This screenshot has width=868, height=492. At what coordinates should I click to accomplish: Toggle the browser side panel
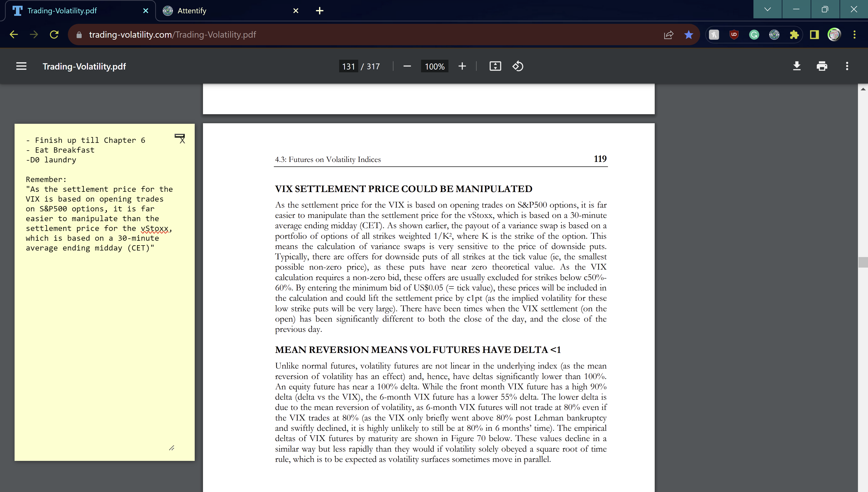coord(814,35)
